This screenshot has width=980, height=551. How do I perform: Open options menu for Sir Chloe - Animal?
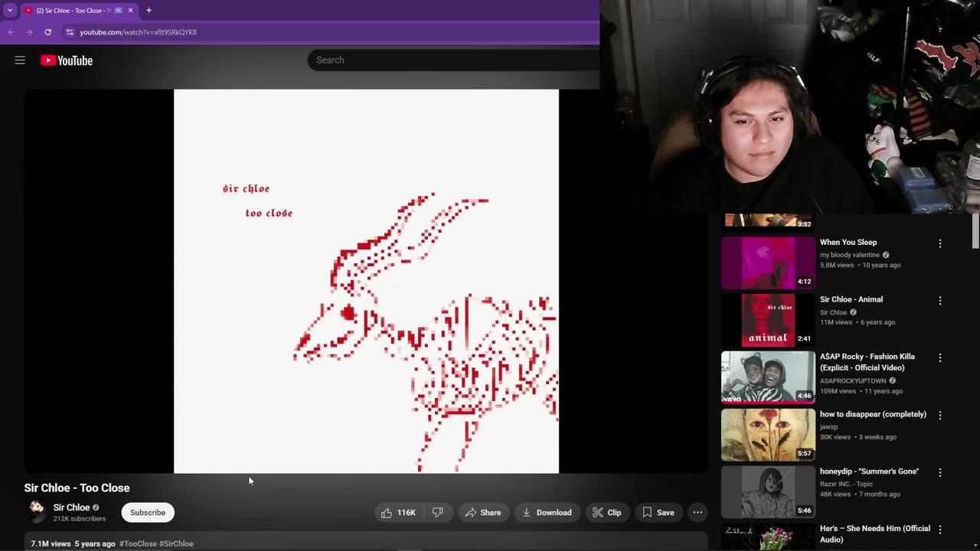pyautogui.click(x=940, y=301)
